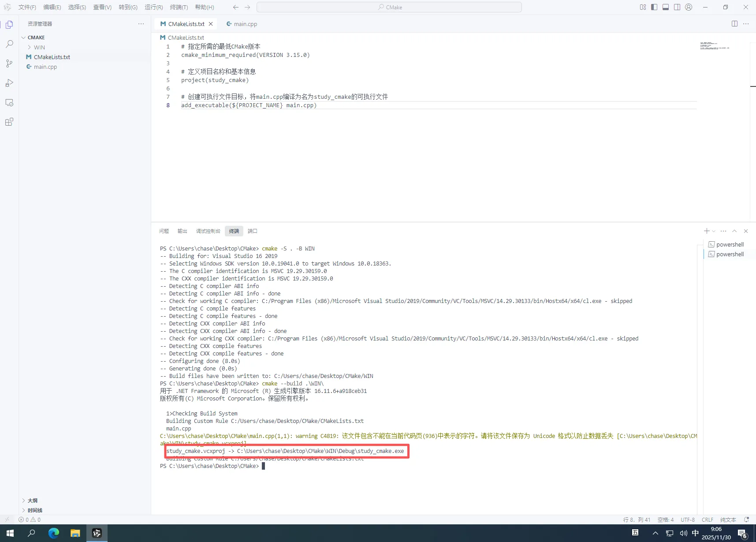The image size is (756, 542).
Task: Change encoding by clicking UTF-8
Action: (687, 520)
